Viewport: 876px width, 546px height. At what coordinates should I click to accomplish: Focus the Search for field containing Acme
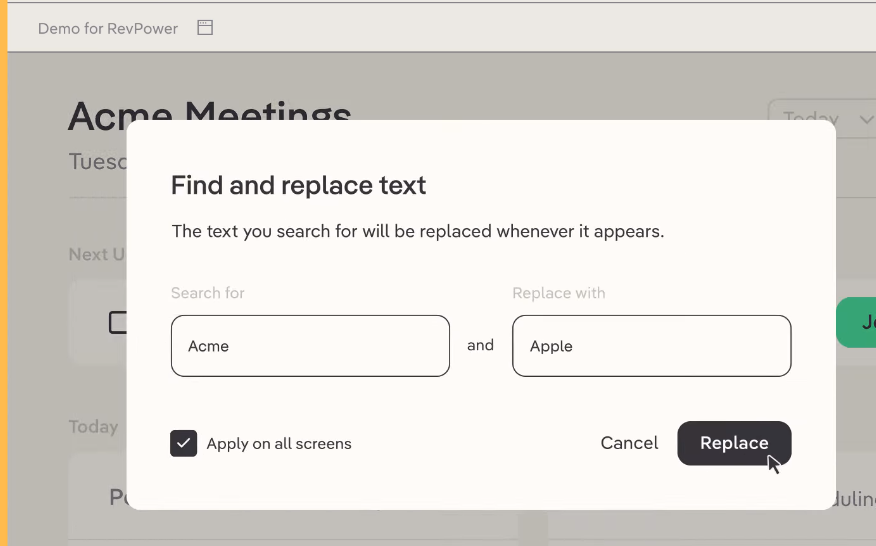coord(310,346)
